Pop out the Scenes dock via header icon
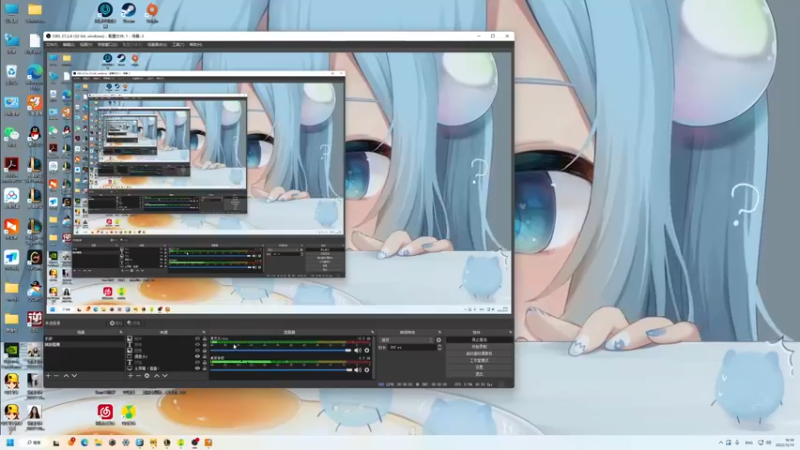 click(121, 332)
